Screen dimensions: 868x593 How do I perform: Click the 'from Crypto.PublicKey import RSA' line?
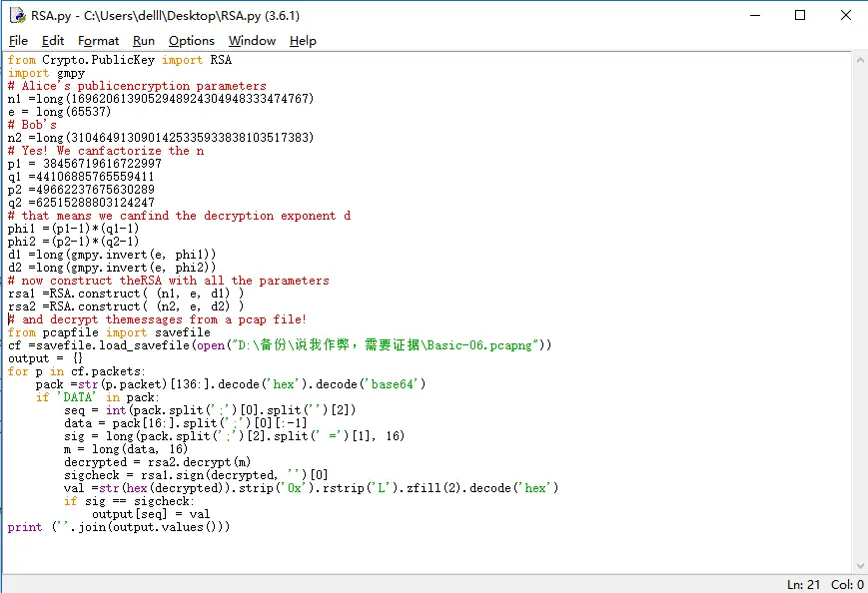pos(120,60)
